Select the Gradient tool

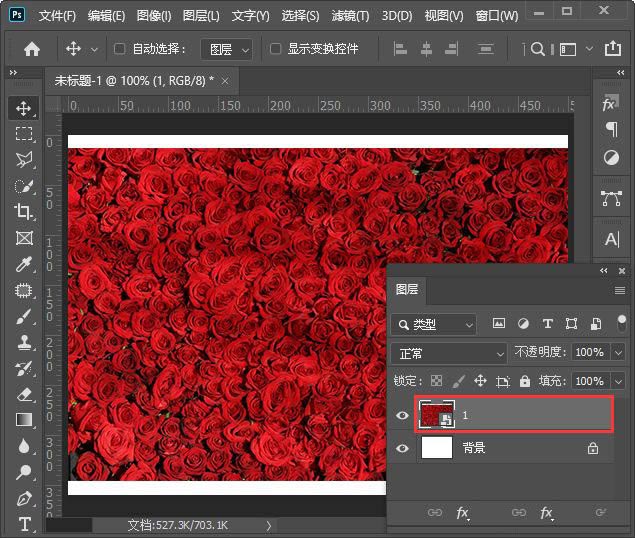pyautogui.click(x=24, y=420)
